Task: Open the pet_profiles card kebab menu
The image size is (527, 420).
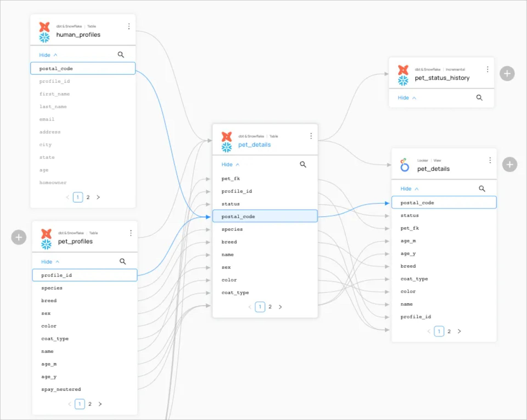Action: click(131, 233)
